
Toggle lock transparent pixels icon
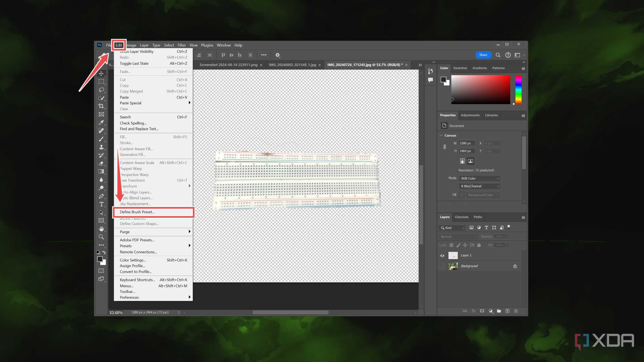[451, 245]
